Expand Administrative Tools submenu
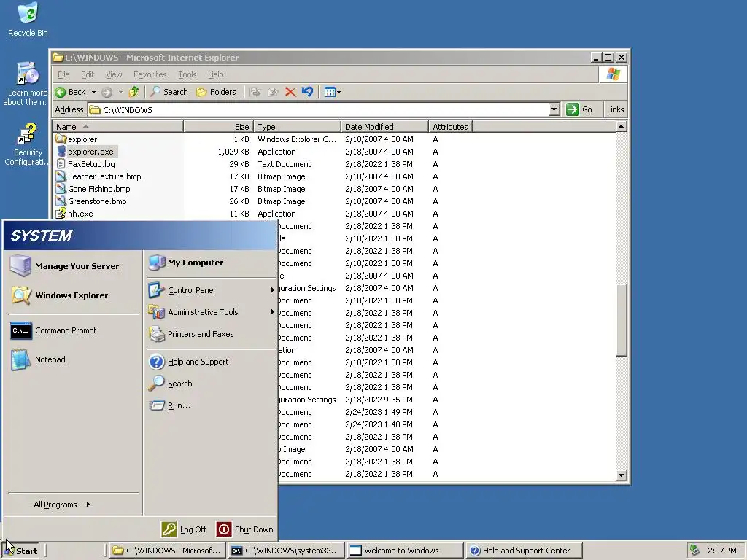The width and height of the screenshot is (747, 560). coord(211,312)
